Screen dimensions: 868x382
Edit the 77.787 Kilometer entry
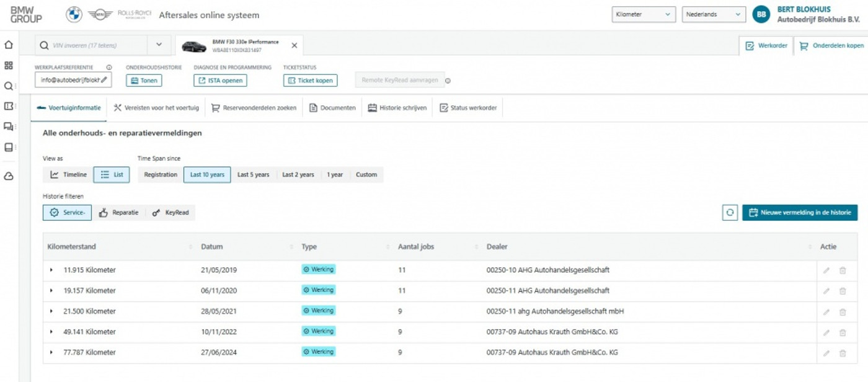(826, 353)
